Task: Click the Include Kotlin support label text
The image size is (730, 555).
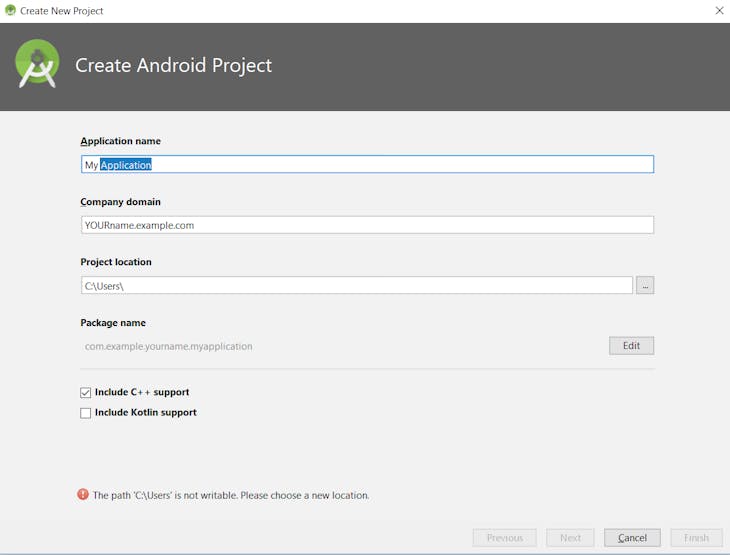Action: pos(146,413)
